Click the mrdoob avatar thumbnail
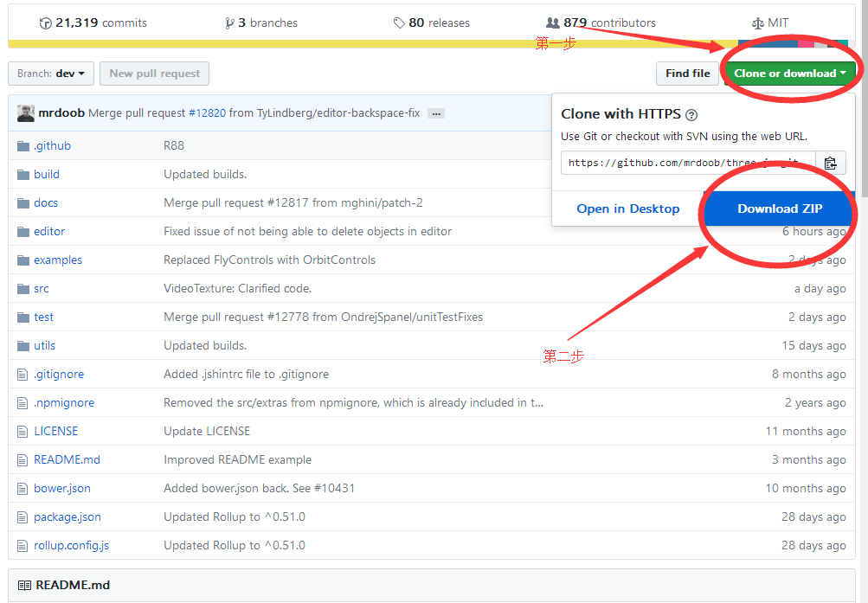868x603 pixels. 25,112
